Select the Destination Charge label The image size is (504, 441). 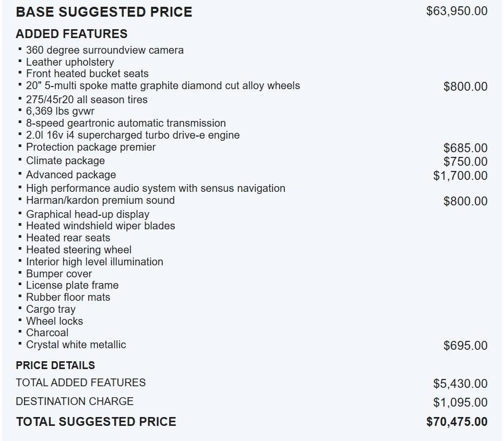[x=75, y=401]
